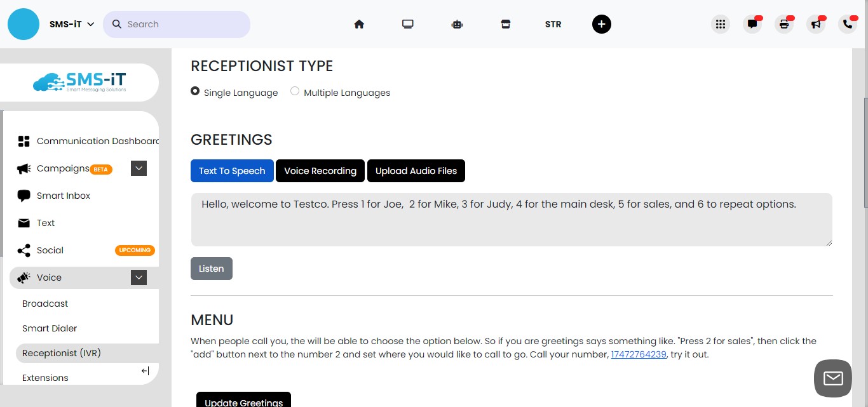Select Single Language receptionist type
The width and height of the screenshot is (868, 407).
coord(194,91)
